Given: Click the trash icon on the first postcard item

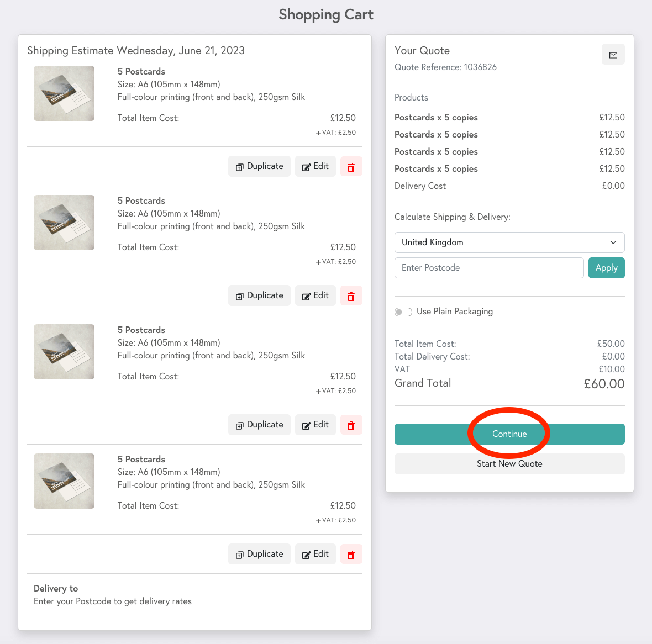Looking at the screenshot, I should click(x=351, y=166).
